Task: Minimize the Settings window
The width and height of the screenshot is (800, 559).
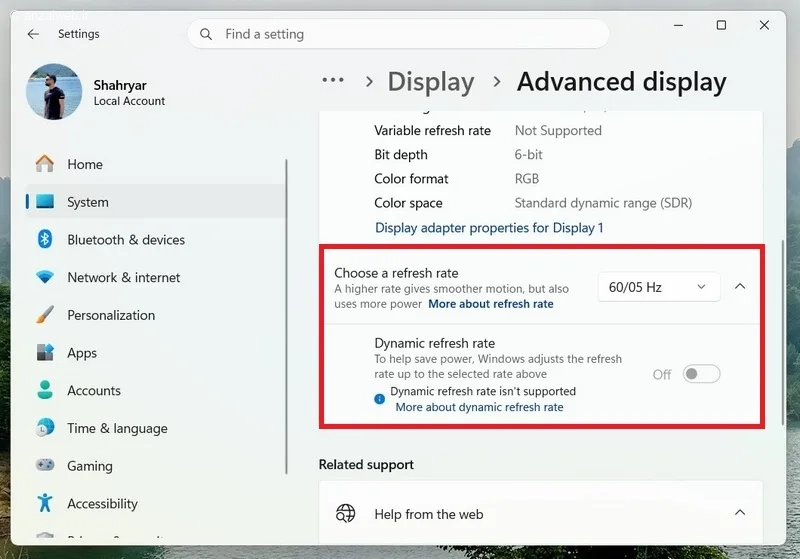Action: [678, 25]
